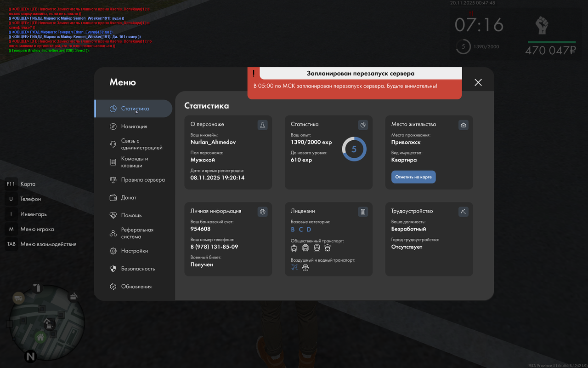Click the bank account number 954608
This screenshot has width=588, height=368.
click(x=201, y=229)
